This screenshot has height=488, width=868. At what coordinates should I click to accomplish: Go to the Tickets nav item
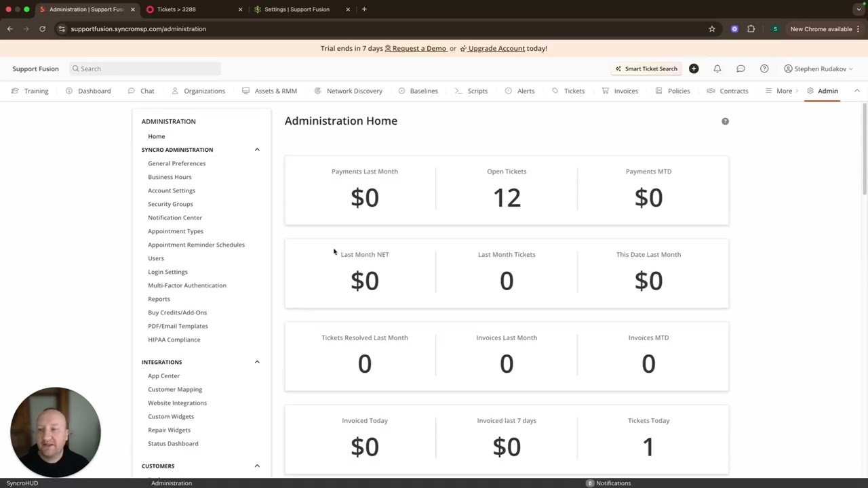[x=568, y=91]
